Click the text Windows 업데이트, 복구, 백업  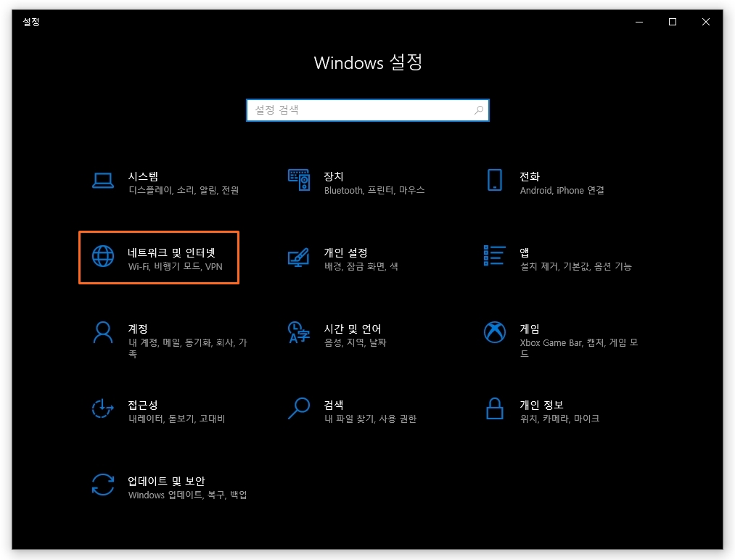pos(187,495)
